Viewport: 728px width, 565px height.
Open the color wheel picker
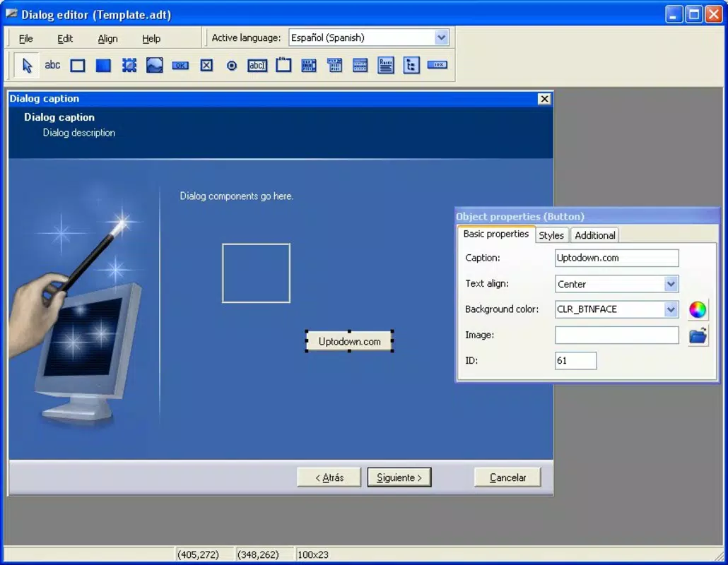tap(698, 309)
